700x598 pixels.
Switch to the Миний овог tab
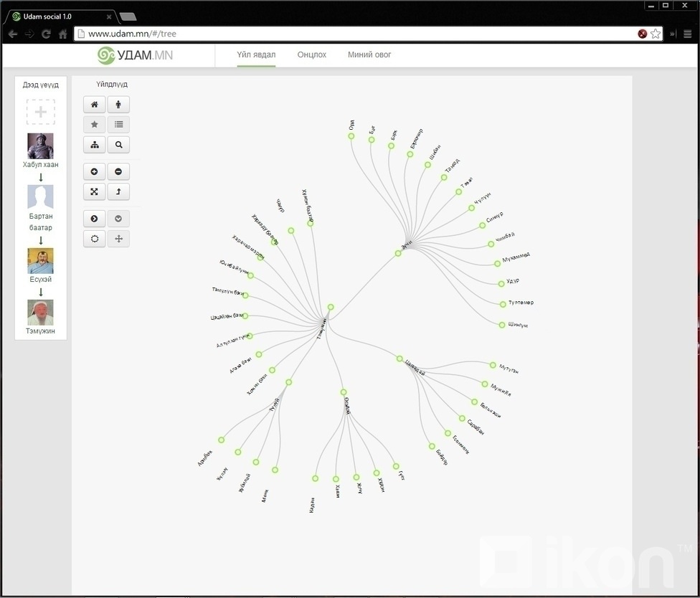[369, 54]
